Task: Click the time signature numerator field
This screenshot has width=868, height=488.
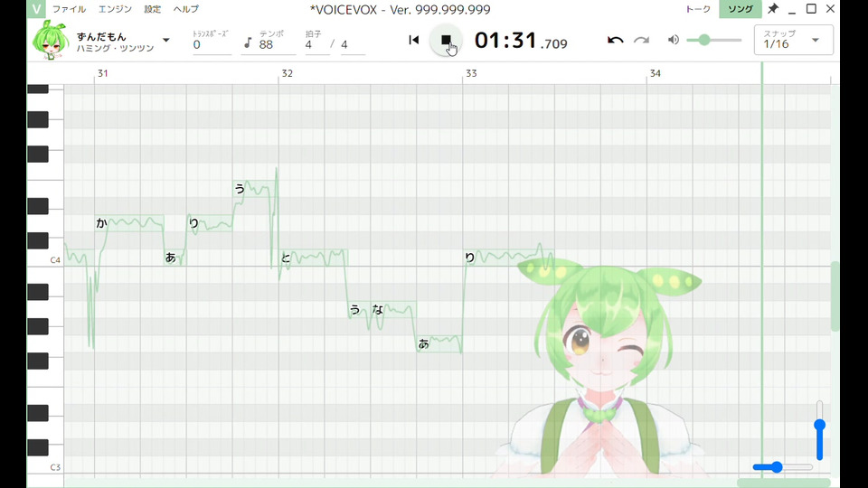Action: 316,44
